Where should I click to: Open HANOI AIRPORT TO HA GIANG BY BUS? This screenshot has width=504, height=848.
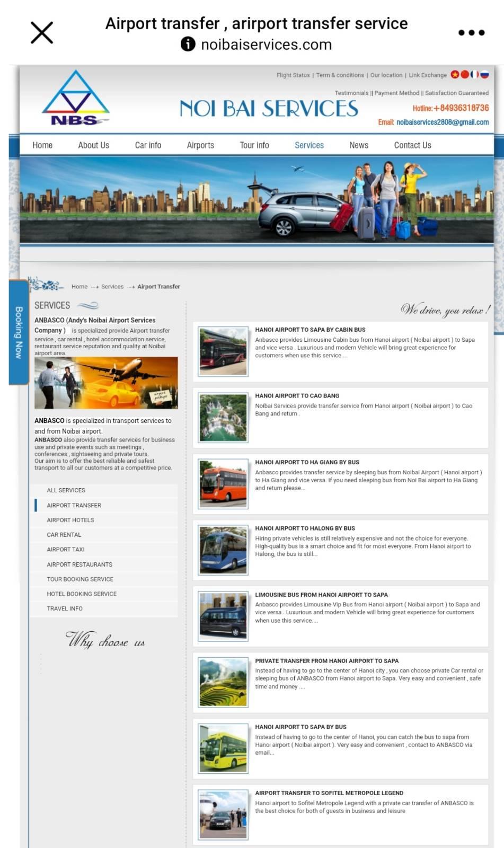tap(307, 462)
